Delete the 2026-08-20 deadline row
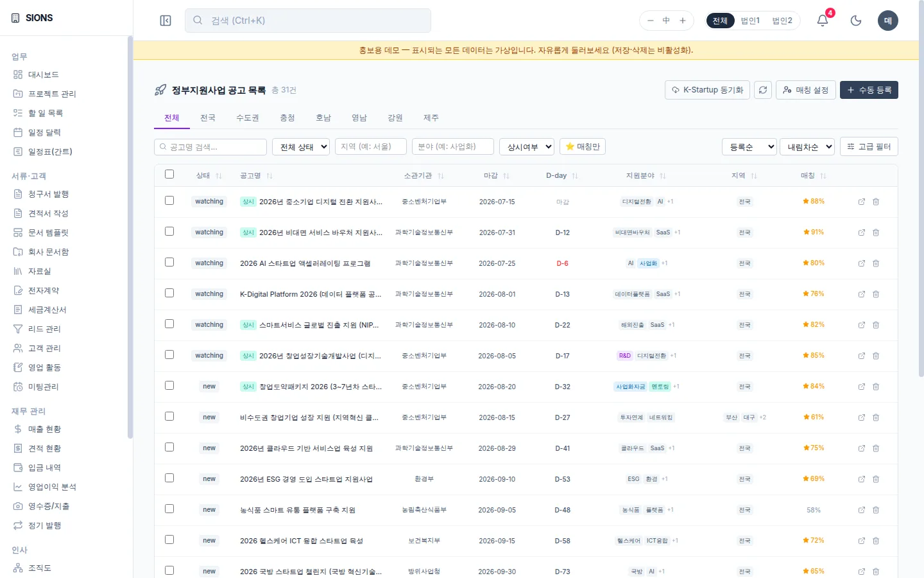 [x=876, y=387]
